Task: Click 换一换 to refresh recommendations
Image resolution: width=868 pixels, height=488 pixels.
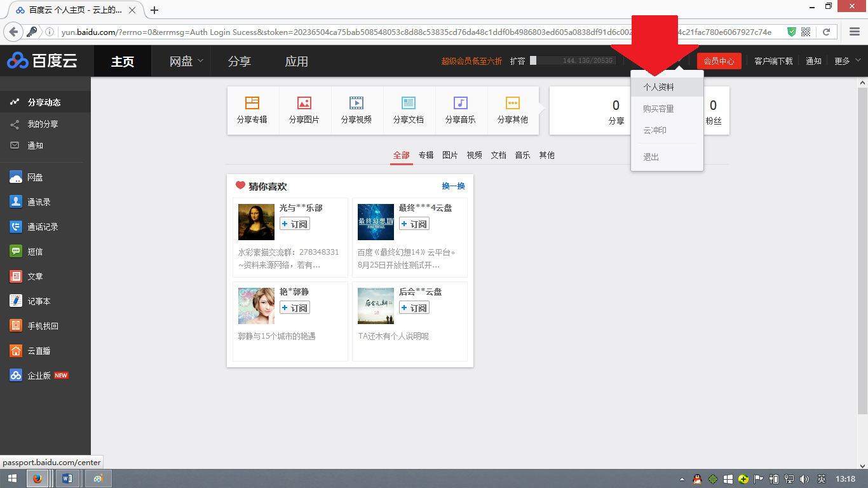Action: 454,186
